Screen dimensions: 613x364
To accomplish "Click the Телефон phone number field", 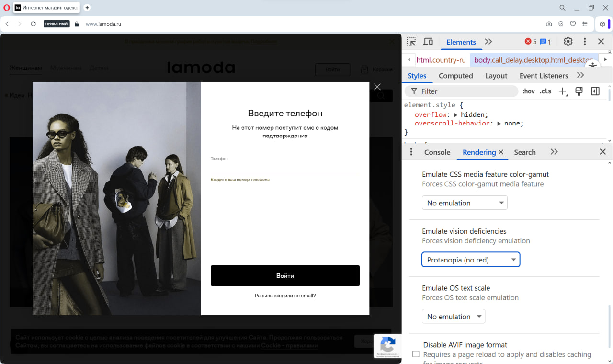I will [285, 167].
